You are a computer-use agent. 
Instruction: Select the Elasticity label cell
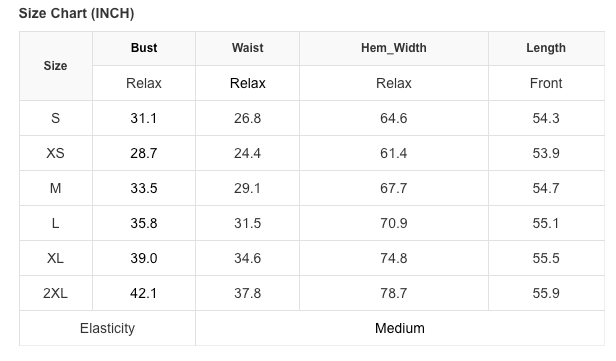pyautogui.click(x=107, y=328)
